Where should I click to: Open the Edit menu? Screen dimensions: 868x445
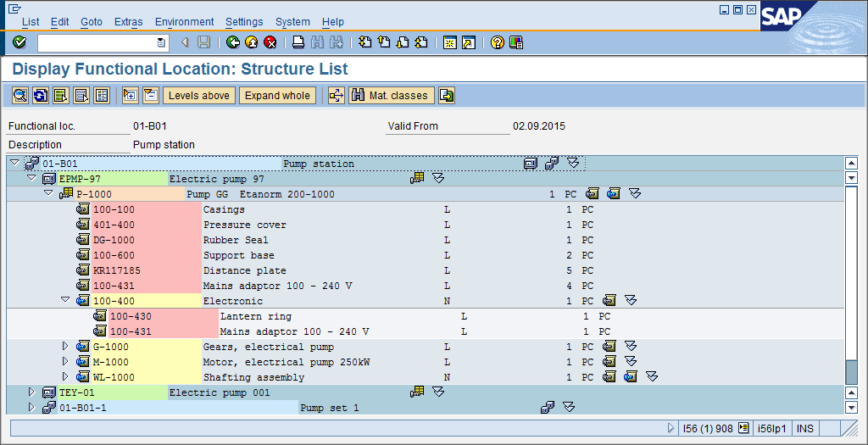[60, 21]
